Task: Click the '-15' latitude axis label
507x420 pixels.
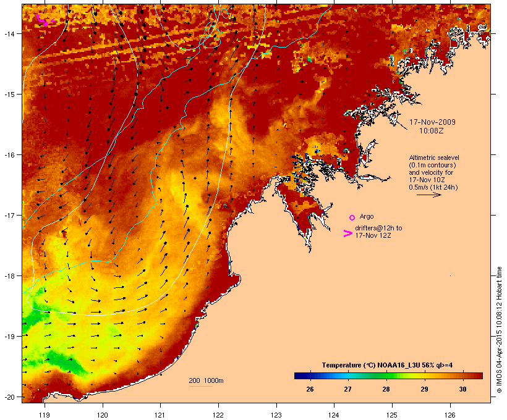Action: click(x=9, y=94)
